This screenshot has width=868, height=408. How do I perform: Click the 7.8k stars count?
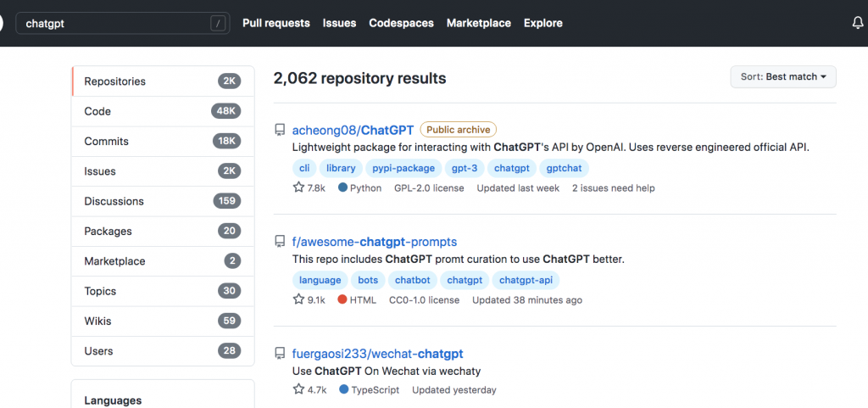(x=316, y=188)
